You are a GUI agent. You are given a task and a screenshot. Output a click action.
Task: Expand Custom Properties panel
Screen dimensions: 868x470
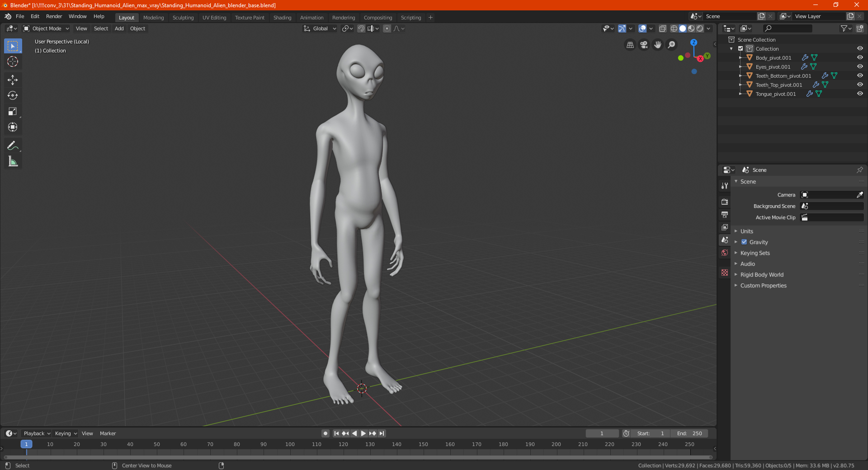tap(763, 285)
